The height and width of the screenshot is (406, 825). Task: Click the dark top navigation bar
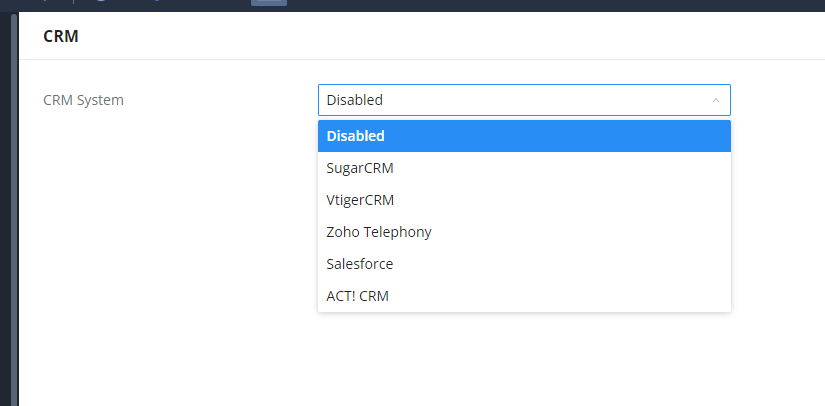click(x=500, y=5)
